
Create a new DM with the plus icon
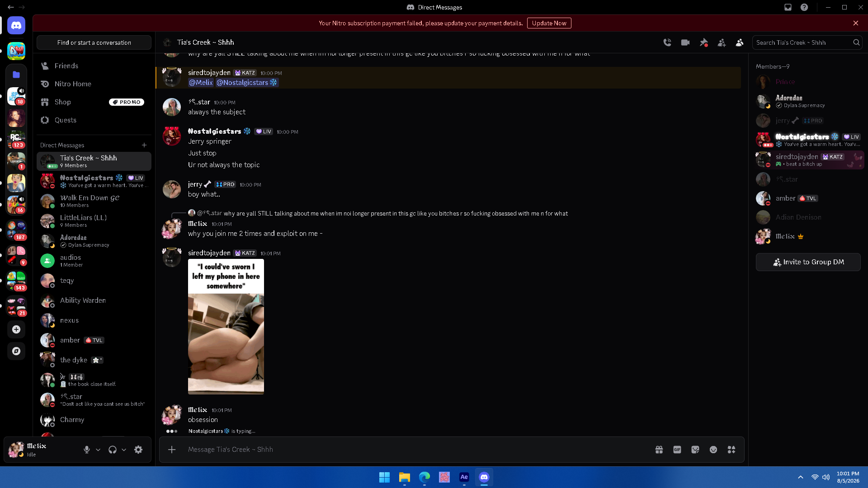pos(144,145)
